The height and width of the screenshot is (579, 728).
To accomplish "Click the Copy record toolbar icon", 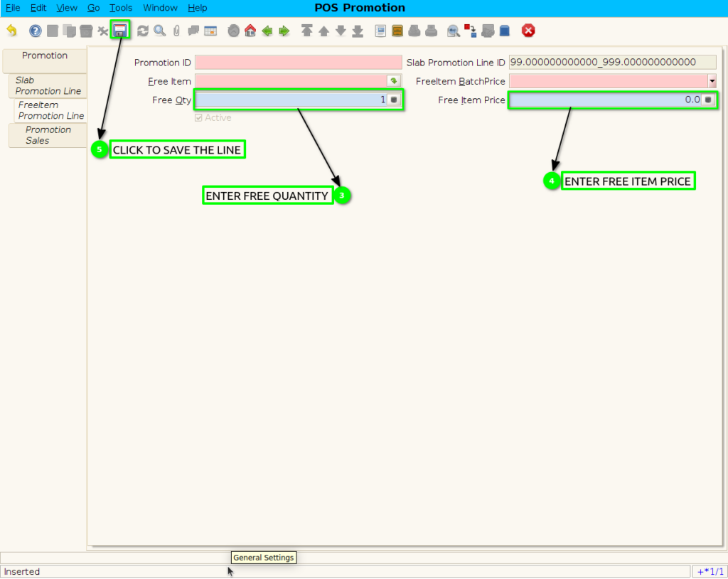I will [x=69, y=31].
